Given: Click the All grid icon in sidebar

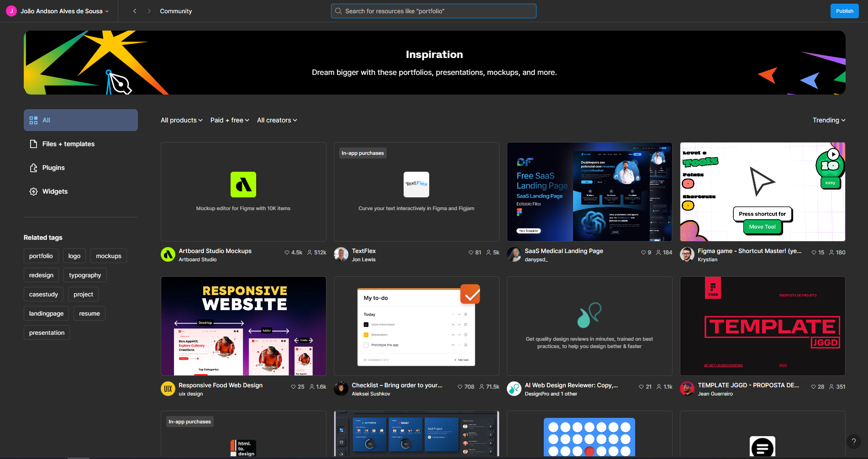Looking at the screenshot, I should click(x=33, y=120).
